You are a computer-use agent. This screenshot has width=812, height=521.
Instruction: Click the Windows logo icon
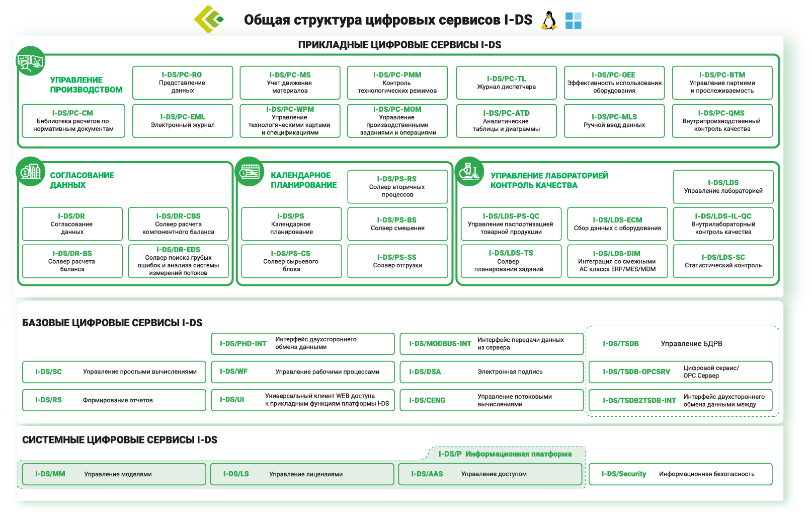pos(573,21)
